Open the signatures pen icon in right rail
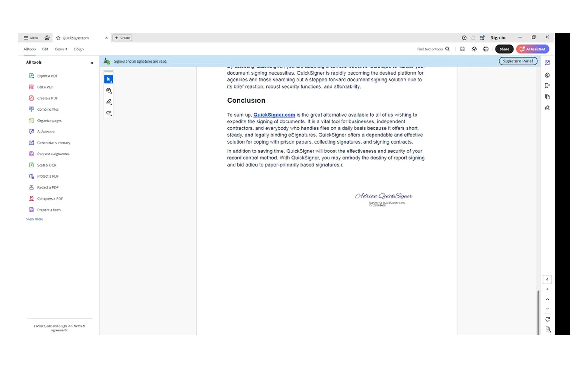Image resolution: width=588 pixels, height=368 pixels. [x=547, y=108]
